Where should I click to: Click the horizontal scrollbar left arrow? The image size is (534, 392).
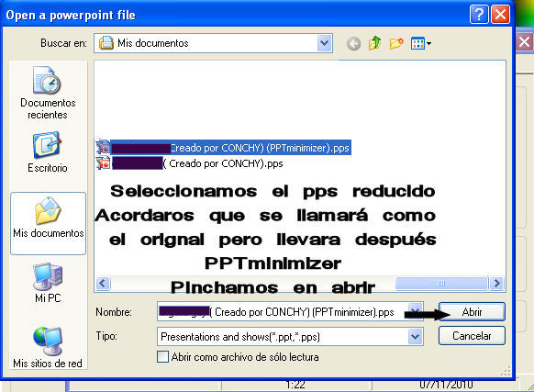(x=103, y=284)
